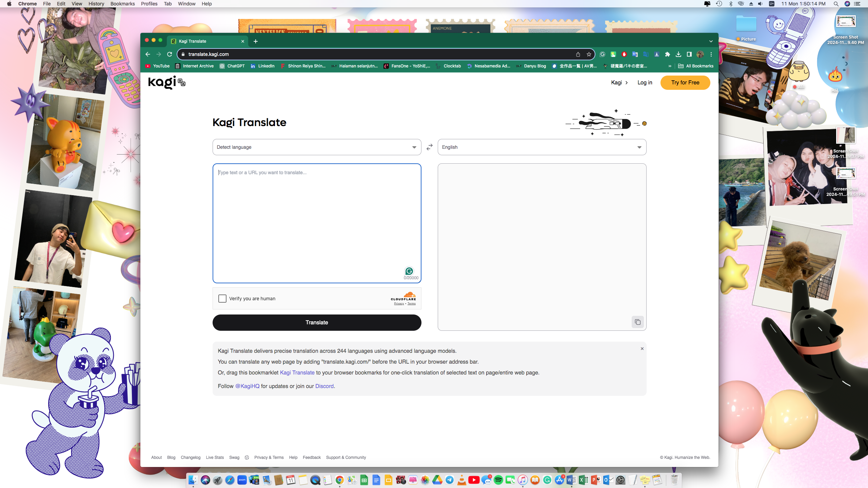
Task: Open the All Bookmarks folder
Action: click(x=696, y=66)
